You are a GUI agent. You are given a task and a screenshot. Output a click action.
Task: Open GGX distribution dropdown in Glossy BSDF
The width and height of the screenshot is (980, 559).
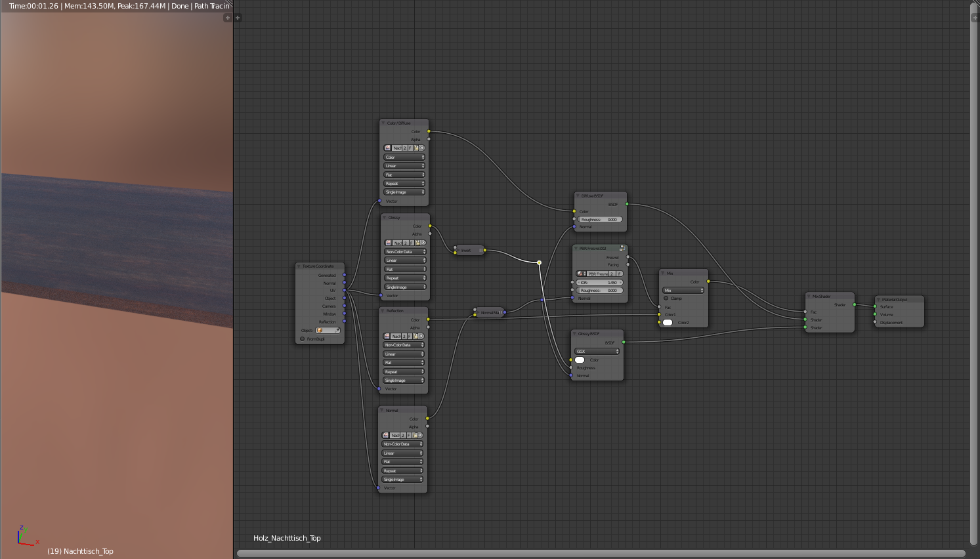click(597, 351)
